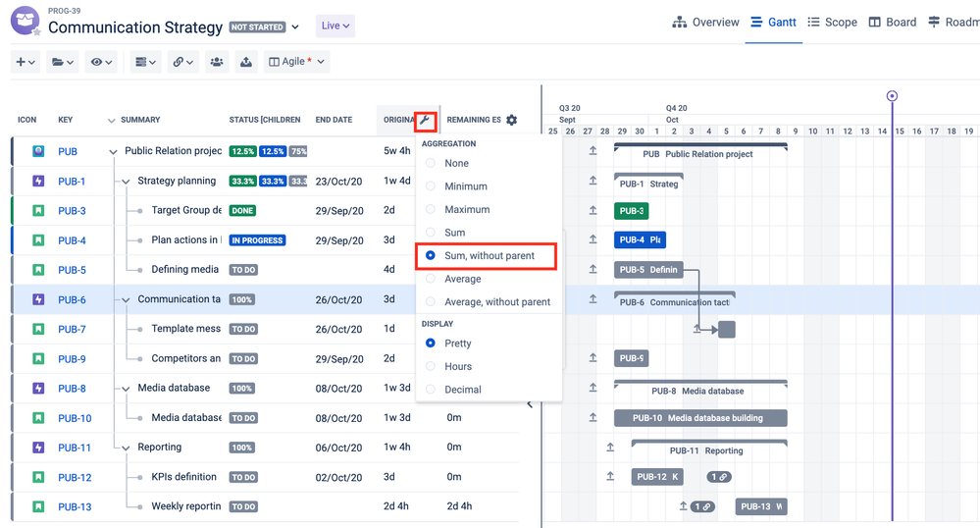Screen dimensions: 980x528
Task: Click the PUB-5 Defining Gantt bar
Action: coord(648,270)
